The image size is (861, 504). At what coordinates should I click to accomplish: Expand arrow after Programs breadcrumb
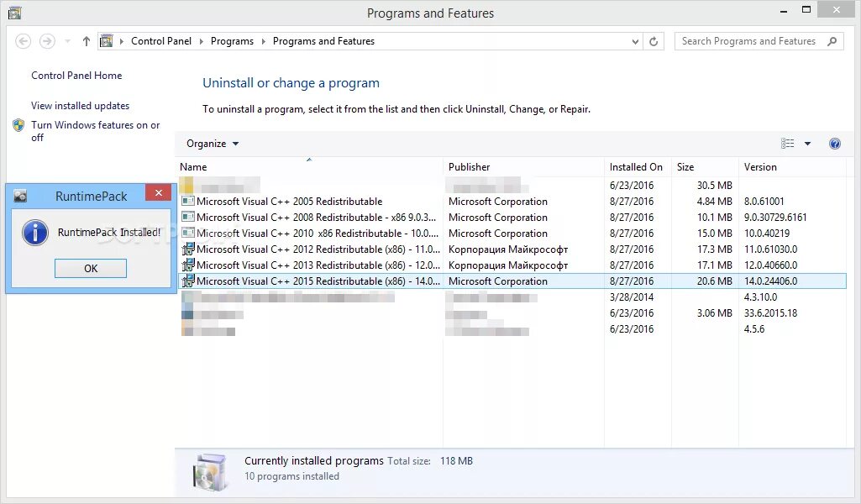click(x=263, y=41)
